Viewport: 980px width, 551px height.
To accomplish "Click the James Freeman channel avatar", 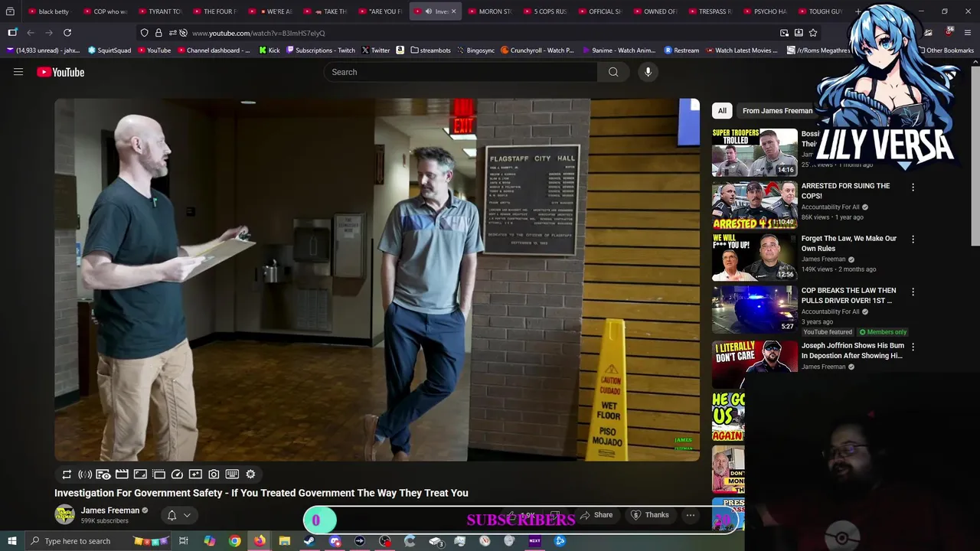I will tap(65, 515).
